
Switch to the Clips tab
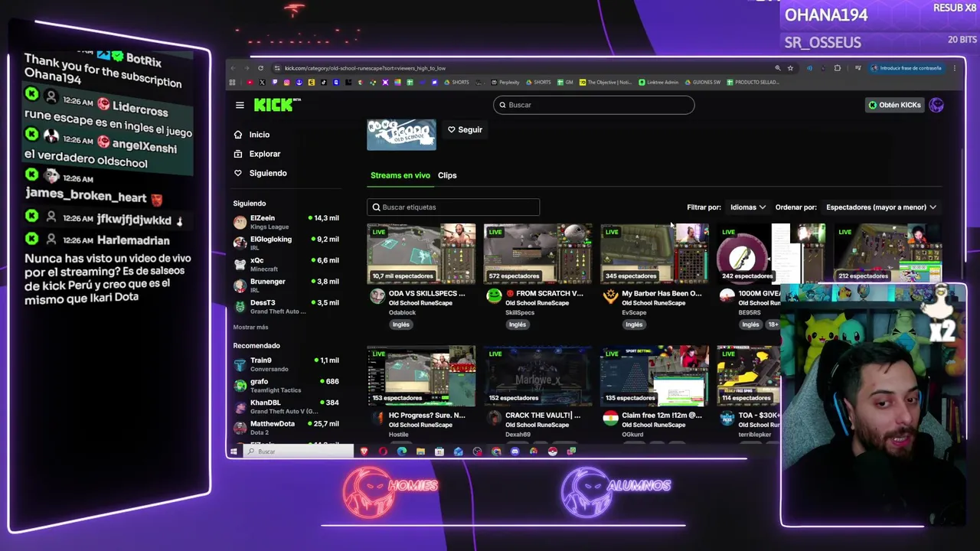tap(447, 175)
